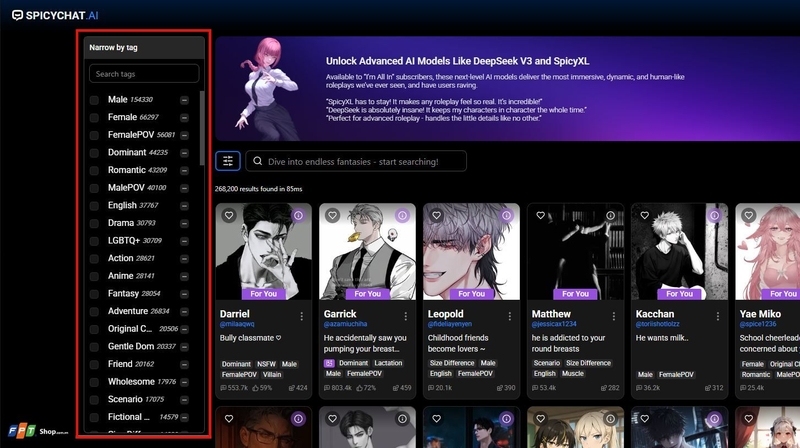This screenshot has height=448, width=800.
Task: Click the SpicyChat.AI logo
Action: (55, 15)
